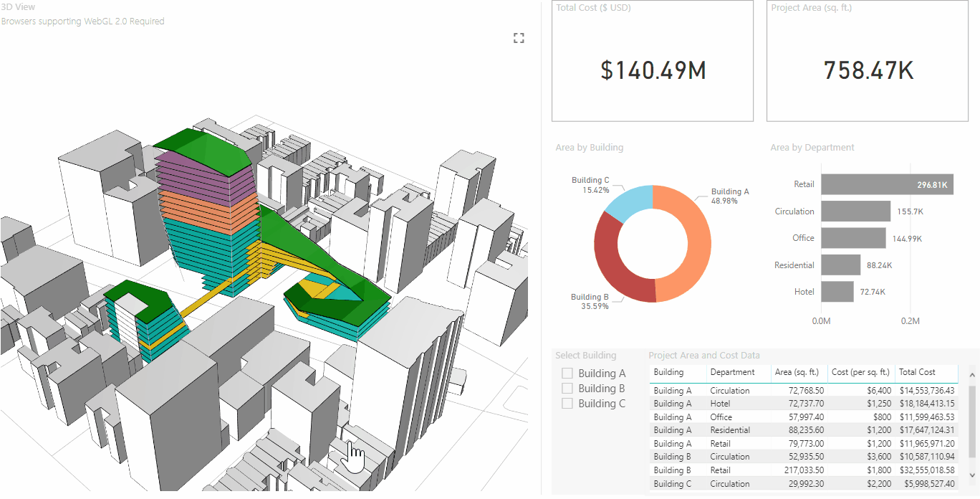The height and width of the screenshot is (499, 980).
Task: Select the Office bar in department chart
Action: coord(853,238)
